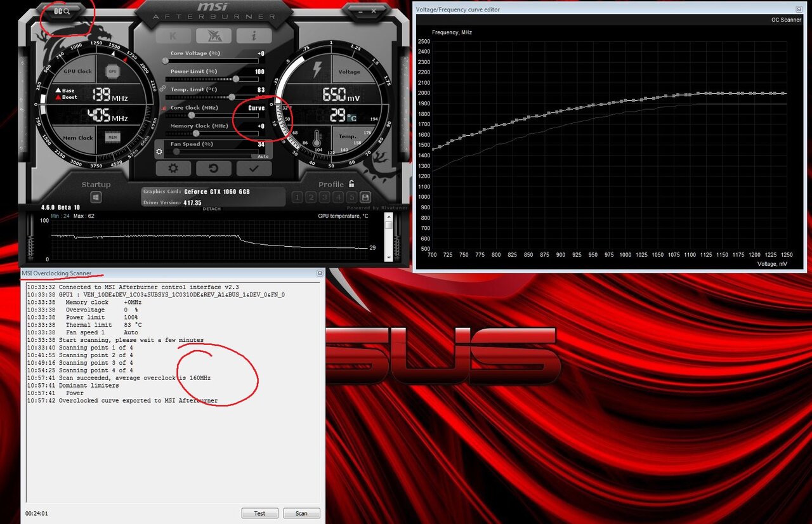Click the Core Clock 'Curve' value field
Screen dimensions: 812x524
coord(256,108)
